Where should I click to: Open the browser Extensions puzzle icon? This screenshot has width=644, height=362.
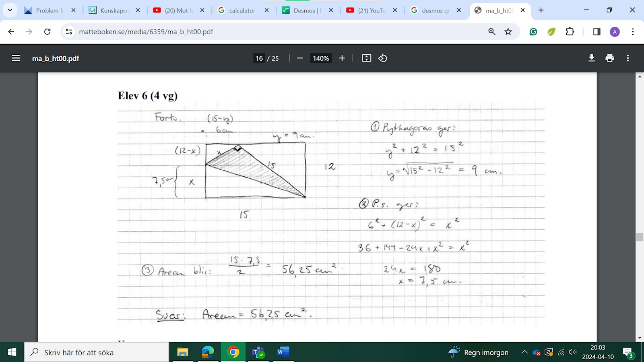570,32
